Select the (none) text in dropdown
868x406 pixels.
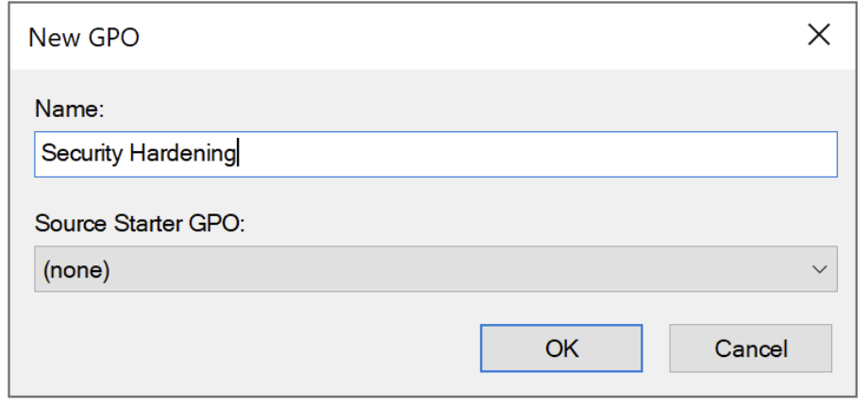pos(76,270)
